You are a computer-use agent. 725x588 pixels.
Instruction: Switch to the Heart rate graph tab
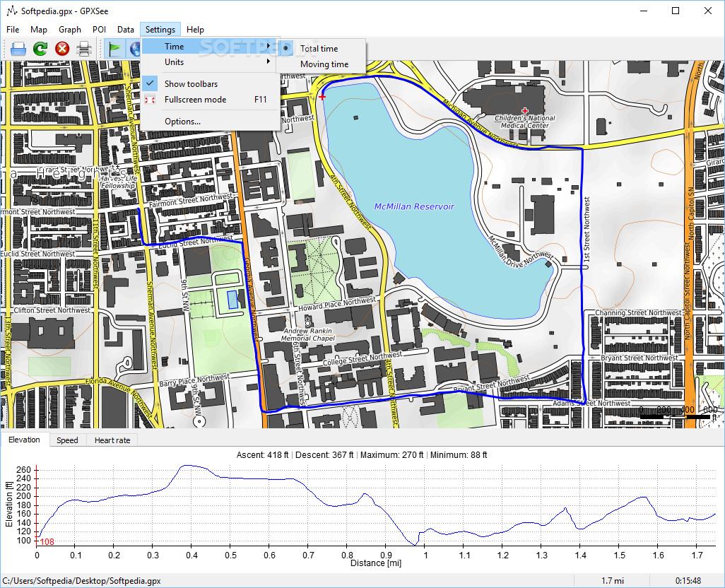[x=112, y=440]
